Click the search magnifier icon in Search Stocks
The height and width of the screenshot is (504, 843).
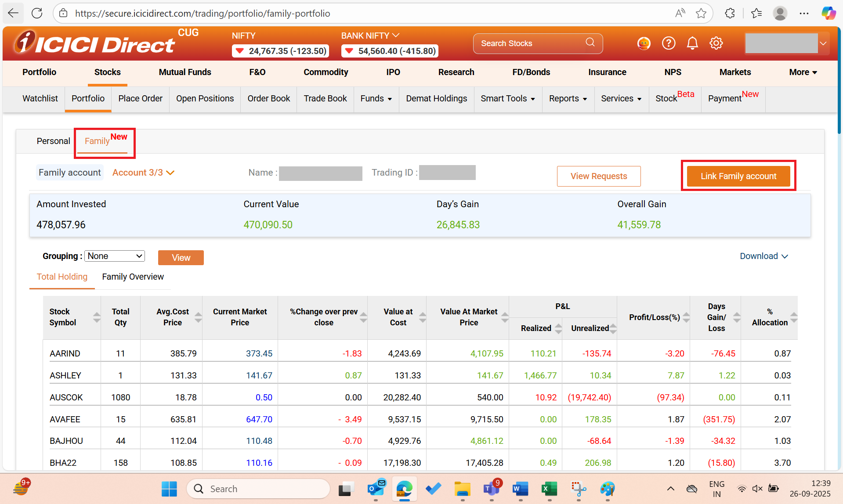590,43
